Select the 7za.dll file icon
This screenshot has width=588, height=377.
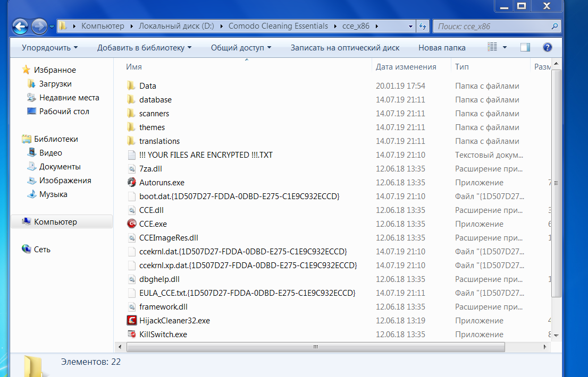point(132,169)
